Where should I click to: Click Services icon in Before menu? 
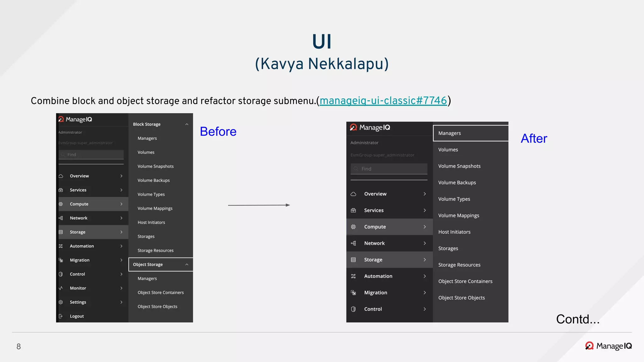pyautogui.click(x=61, y=190)
